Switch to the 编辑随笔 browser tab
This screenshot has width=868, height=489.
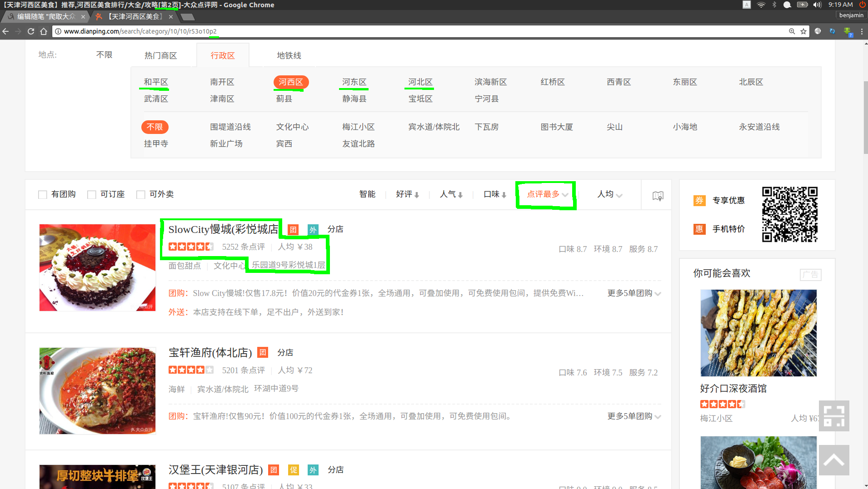click(45, 17)
